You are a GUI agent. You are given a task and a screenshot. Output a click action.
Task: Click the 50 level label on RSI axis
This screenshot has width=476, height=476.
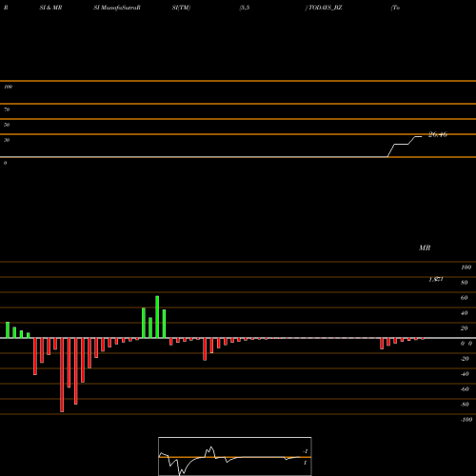pos(7,125)
